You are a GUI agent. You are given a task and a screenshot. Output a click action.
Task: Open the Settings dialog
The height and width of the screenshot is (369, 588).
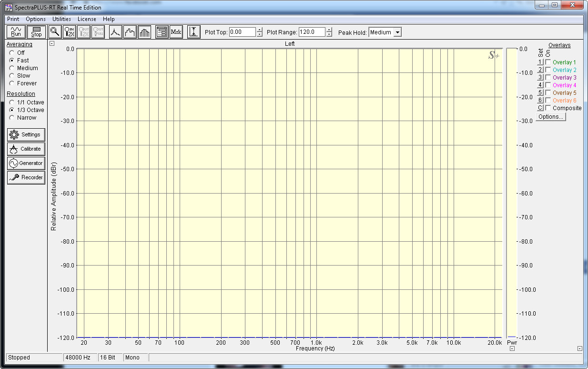[x=26, y=134]
